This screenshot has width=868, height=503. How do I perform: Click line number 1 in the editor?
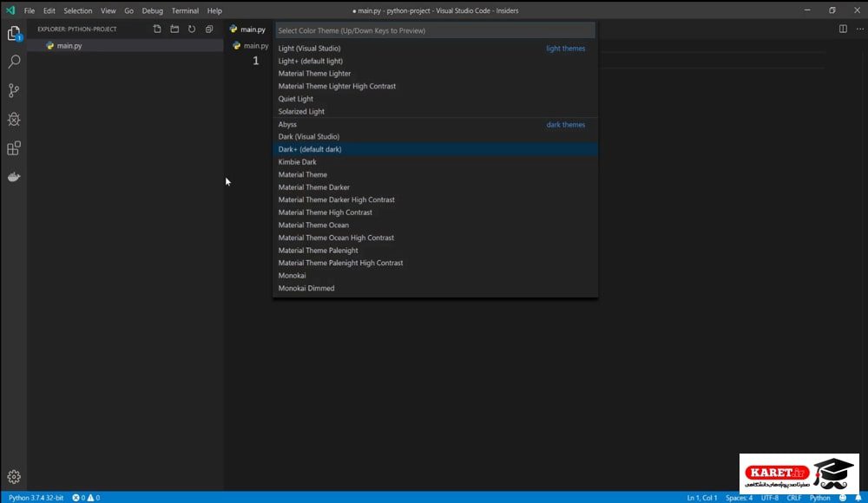(x=256, y=61)
